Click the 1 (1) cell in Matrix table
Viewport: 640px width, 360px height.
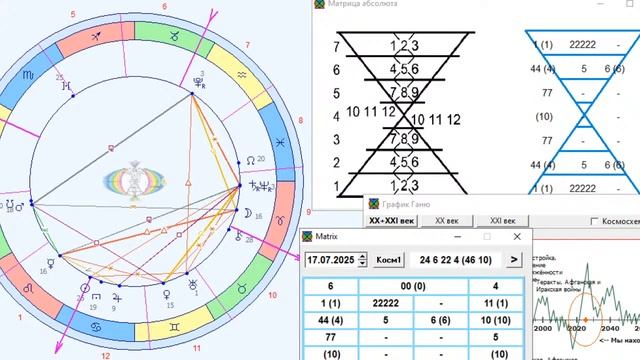coord(330,303)
